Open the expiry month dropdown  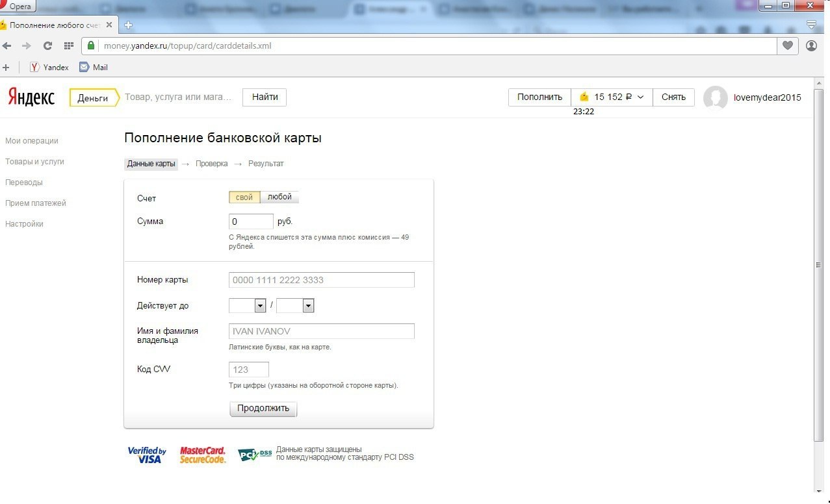coord(248,305)
